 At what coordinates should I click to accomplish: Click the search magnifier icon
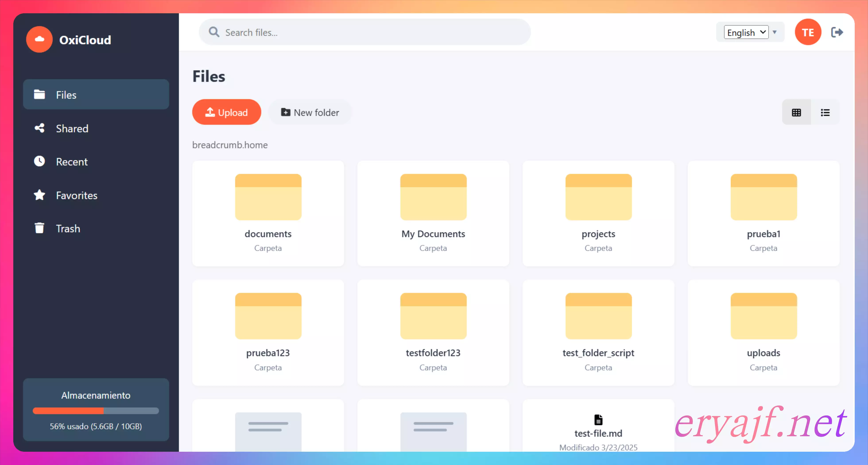coord(214,32)
